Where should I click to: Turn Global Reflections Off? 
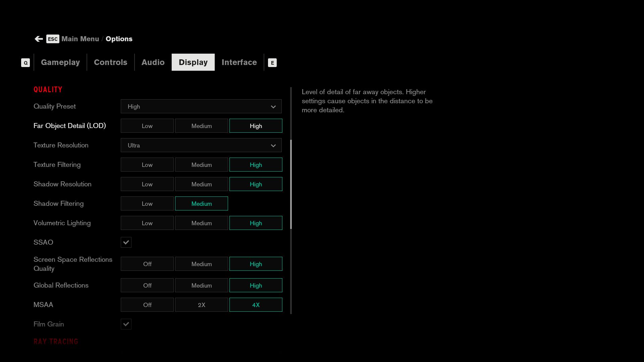coord(147,286)
